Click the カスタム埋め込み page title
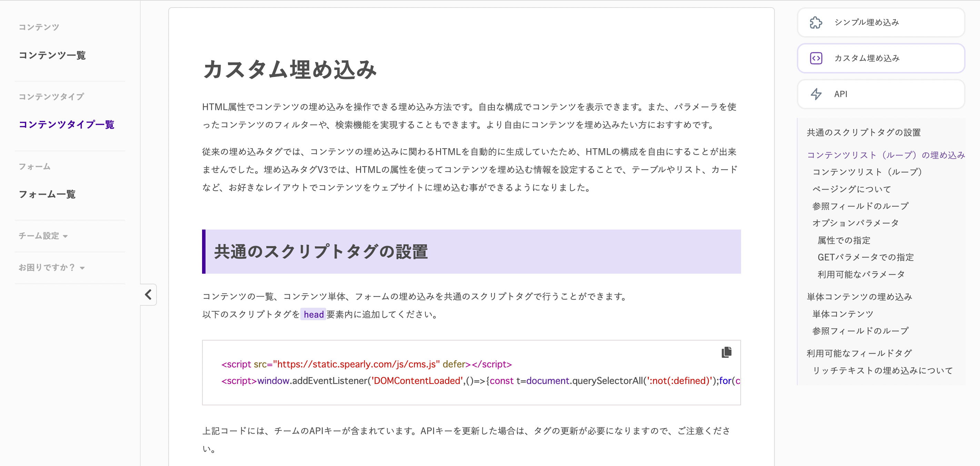980x466 pixels. tap(290, 70)
